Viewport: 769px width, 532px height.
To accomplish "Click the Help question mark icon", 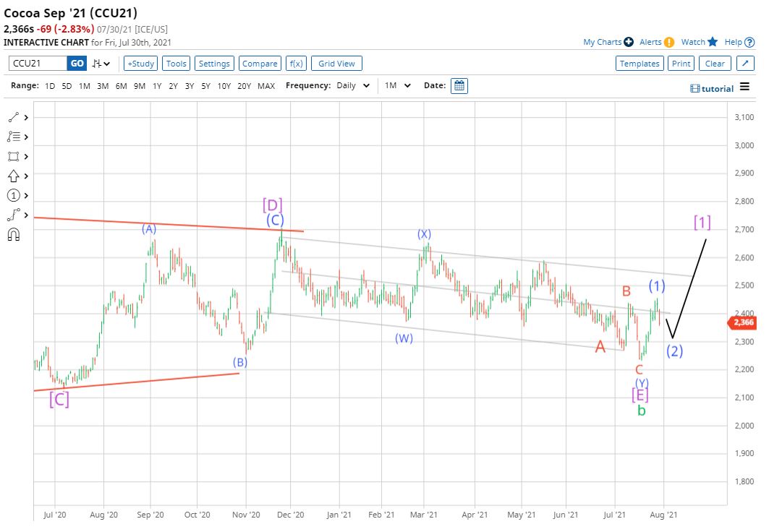I will [749, 42].
